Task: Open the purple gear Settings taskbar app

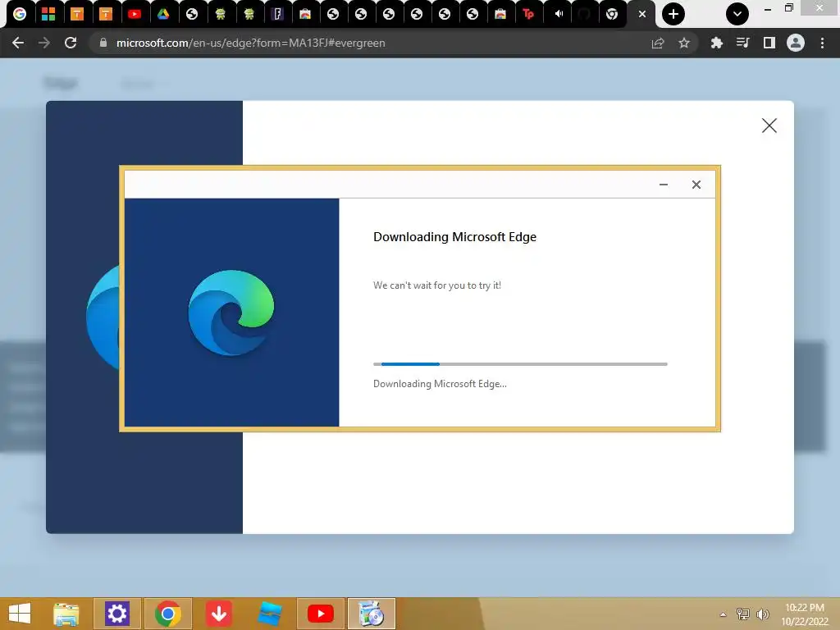Action: coord(117,614)
